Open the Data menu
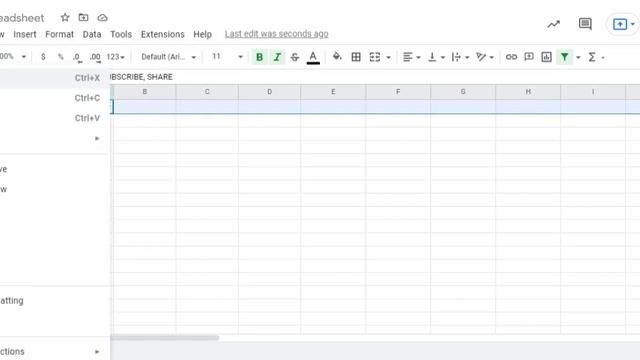Viewport: 640px width, 360px height. (92, 34)
